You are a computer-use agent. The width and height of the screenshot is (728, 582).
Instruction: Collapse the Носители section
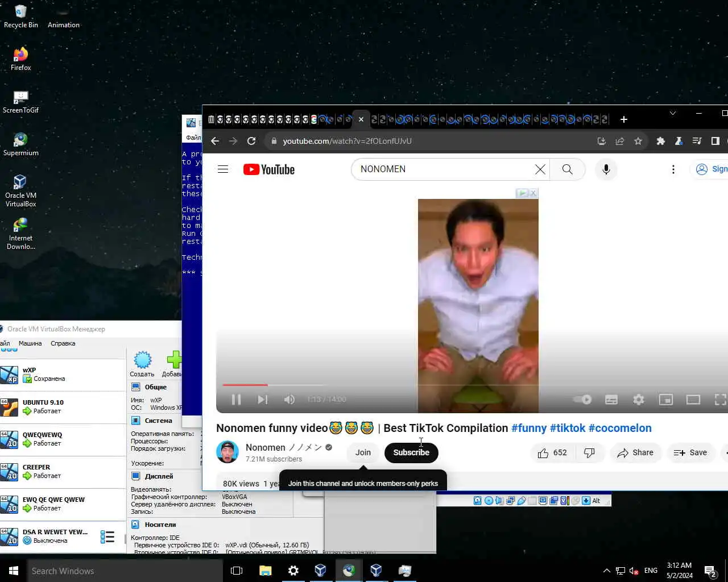click(160, 525)
